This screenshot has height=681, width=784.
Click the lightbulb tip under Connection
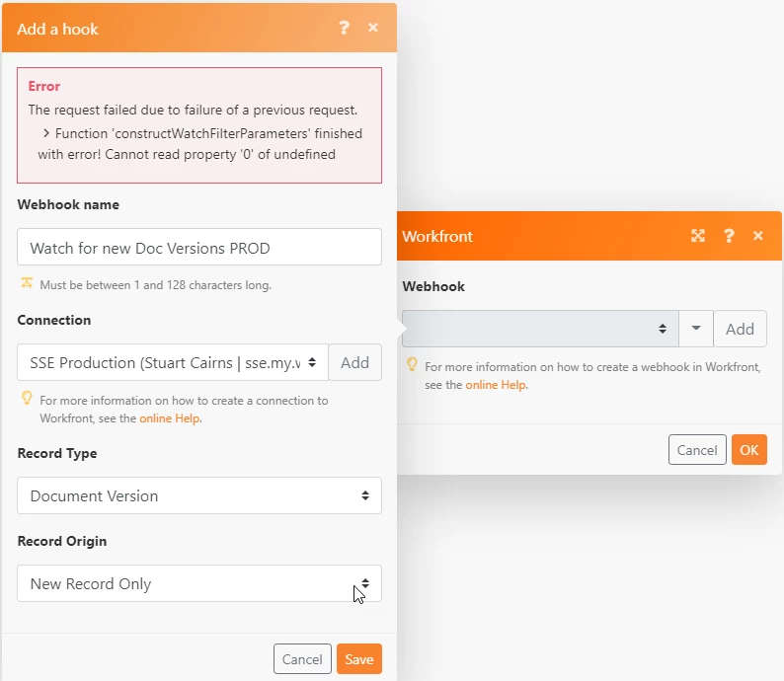coord(27,398)
